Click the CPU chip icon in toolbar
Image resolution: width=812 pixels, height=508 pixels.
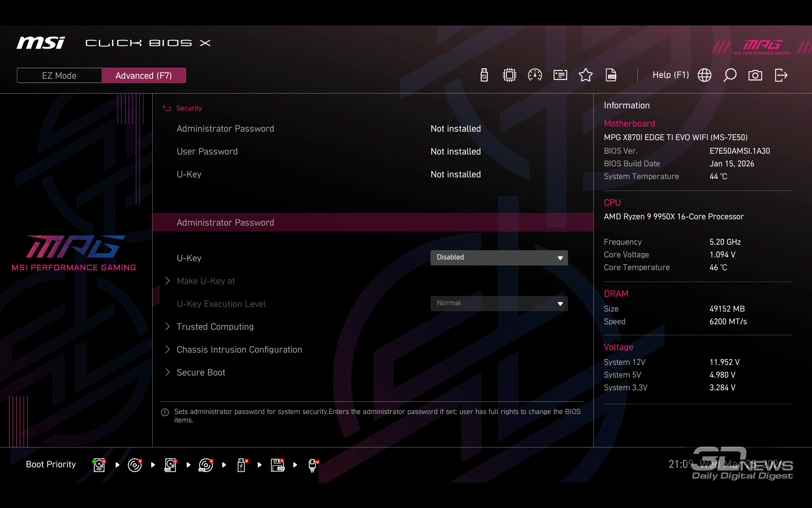(x=510, y=75)
